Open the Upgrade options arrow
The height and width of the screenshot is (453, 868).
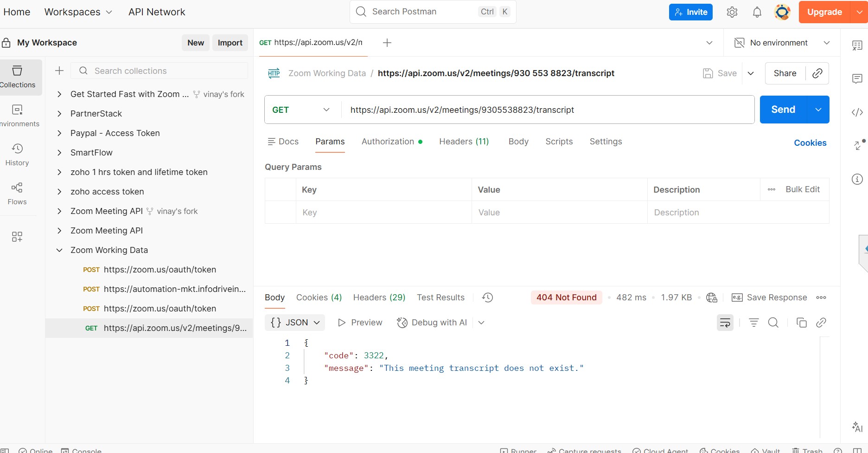coord(859,12)
